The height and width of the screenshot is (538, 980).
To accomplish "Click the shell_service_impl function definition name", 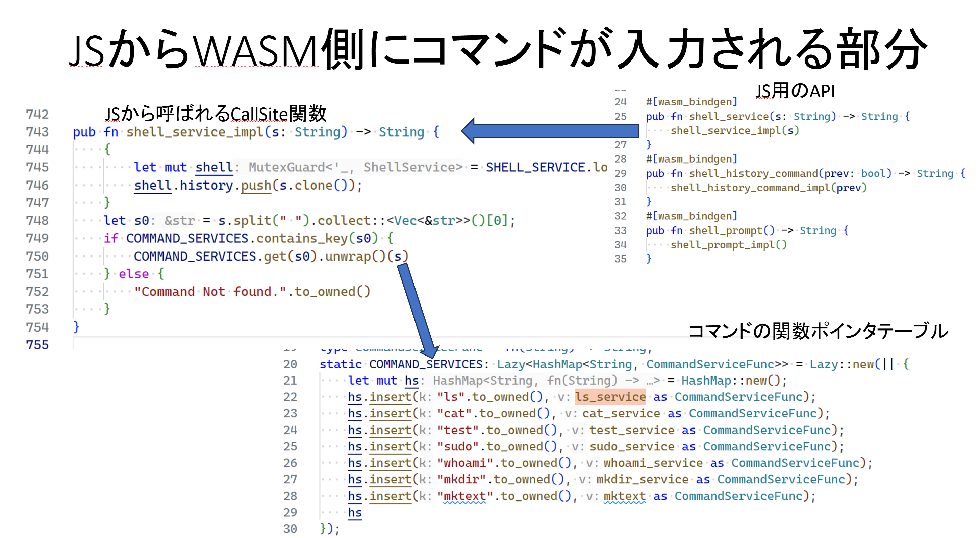I will 195,132.
